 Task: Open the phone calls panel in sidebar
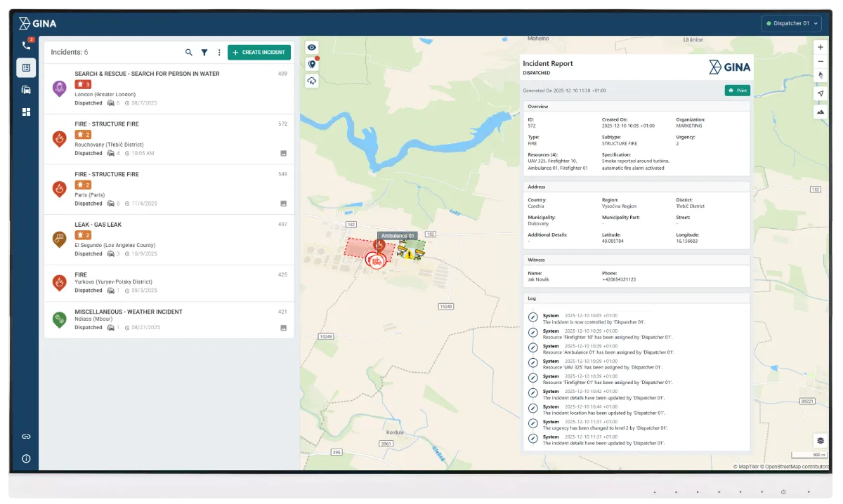tap(27, 46)
